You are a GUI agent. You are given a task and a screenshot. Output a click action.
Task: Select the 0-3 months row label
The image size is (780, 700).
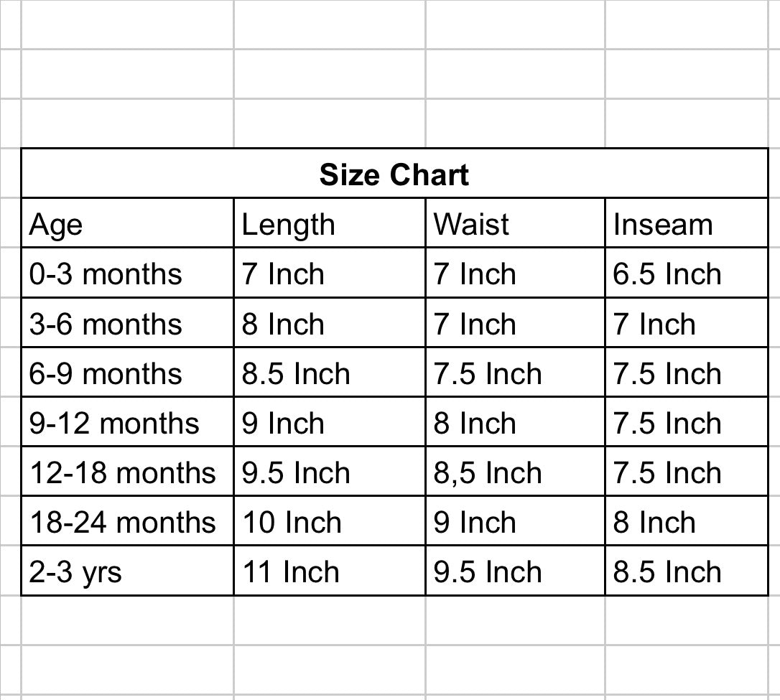click(127, 273)
